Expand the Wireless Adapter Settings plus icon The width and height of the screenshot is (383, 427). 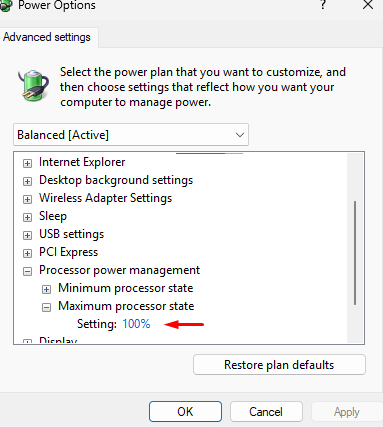click(x=27, y=199)
